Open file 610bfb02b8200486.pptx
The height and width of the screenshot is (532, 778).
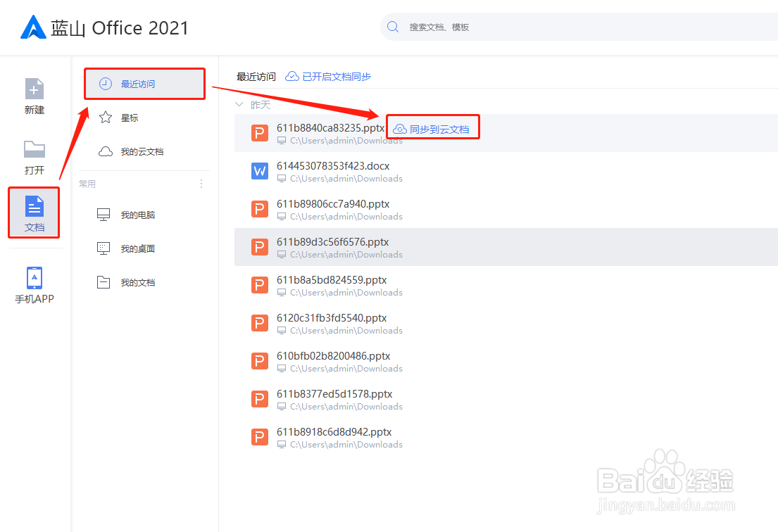pos(334,356)
